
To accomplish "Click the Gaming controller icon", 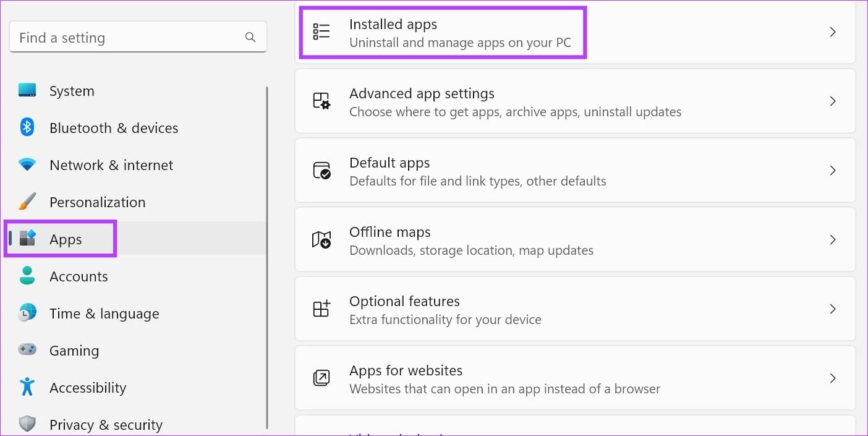I will coord(27,349).
